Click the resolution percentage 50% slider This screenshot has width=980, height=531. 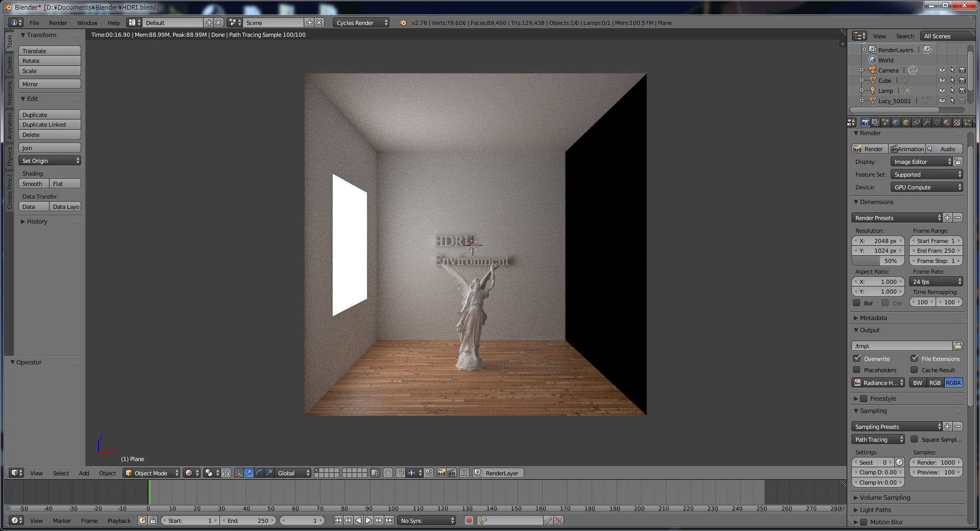877,261
